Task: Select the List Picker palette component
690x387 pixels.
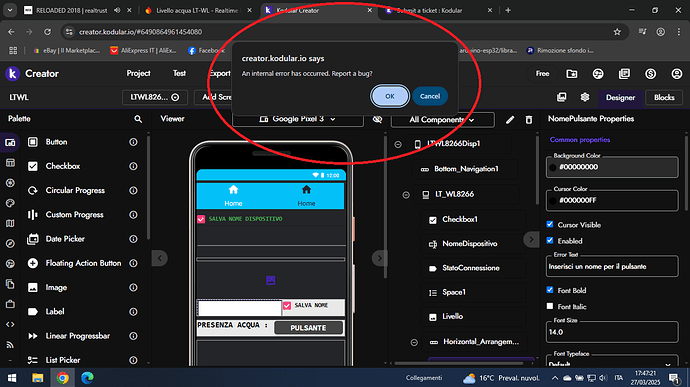Action: pos(62,360)
